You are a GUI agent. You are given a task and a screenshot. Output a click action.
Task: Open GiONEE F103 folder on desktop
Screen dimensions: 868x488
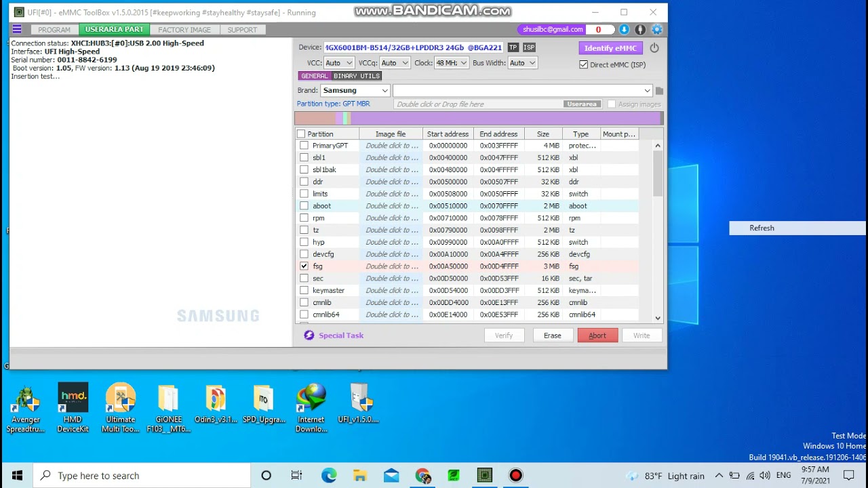[168, 408]
